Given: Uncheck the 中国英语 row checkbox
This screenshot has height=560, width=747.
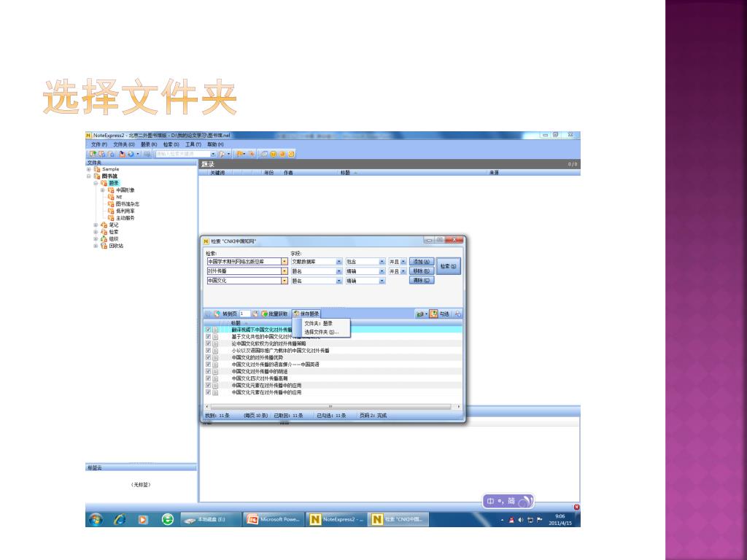Looking at the screenshot, I should coord(208,365).
